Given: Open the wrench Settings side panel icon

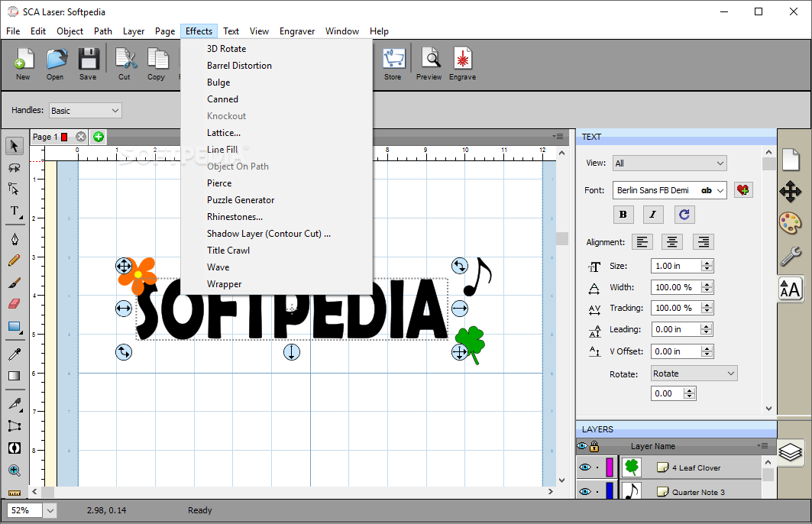Looking at the screenshot, I should pos(791,256).
